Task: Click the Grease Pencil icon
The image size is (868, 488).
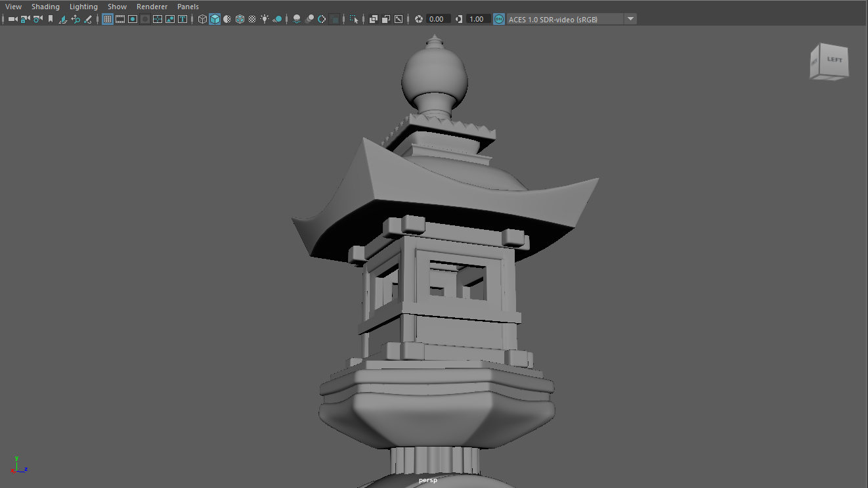Action: (x=88, y=19)
